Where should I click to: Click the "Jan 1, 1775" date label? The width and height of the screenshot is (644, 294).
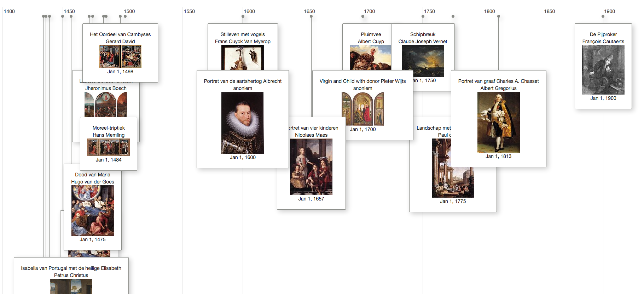click(x=453, y=201)
